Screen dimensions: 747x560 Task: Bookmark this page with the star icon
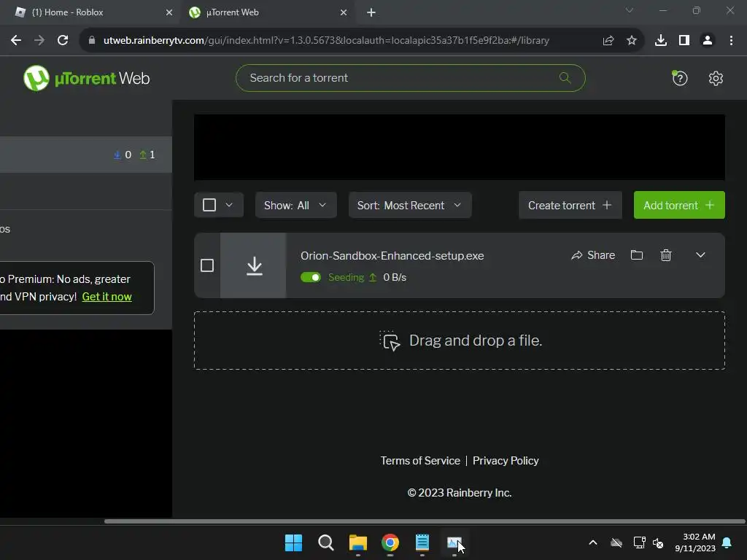coord(631,41)
